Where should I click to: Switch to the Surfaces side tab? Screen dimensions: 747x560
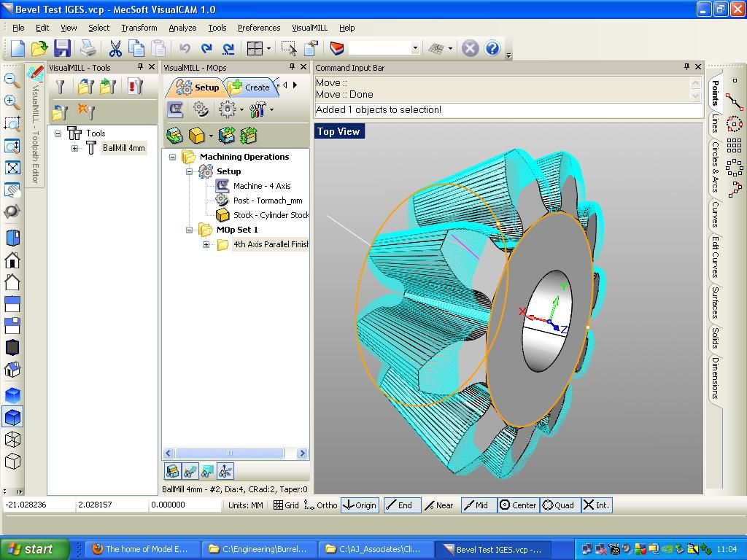715,303
